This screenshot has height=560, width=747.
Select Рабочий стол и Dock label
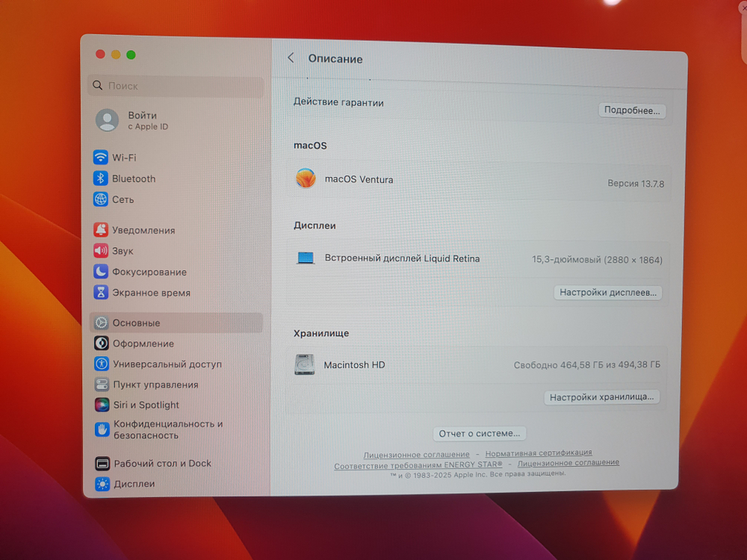point(162,464)
